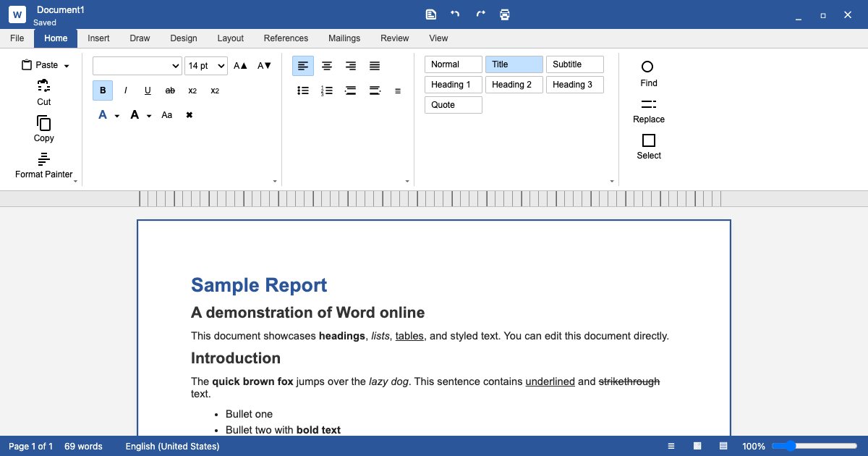Viewport: 868px width, 456px height.
Task: Open the Mailings tab
Action: click(x=344, y=38)
